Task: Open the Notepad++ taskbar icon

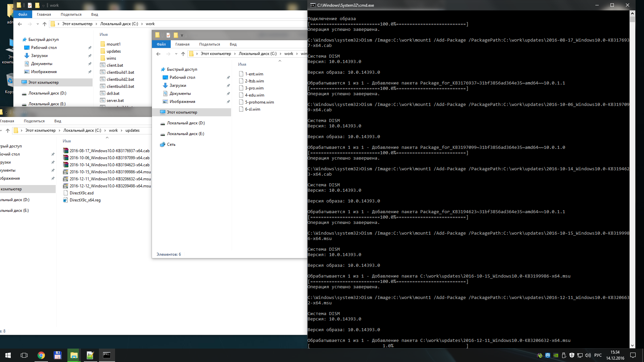Action: 90,355
